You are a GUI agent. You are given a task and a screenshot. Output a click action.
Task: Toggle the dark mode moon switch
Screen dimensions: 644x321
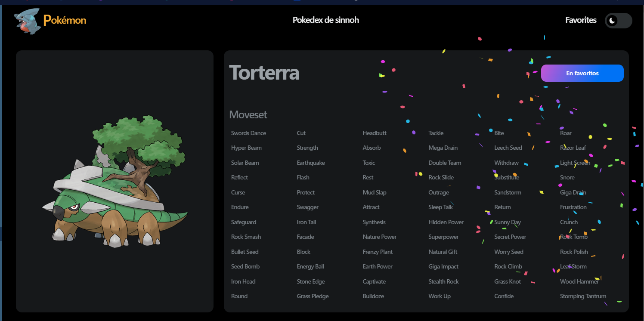coord(618,20)
